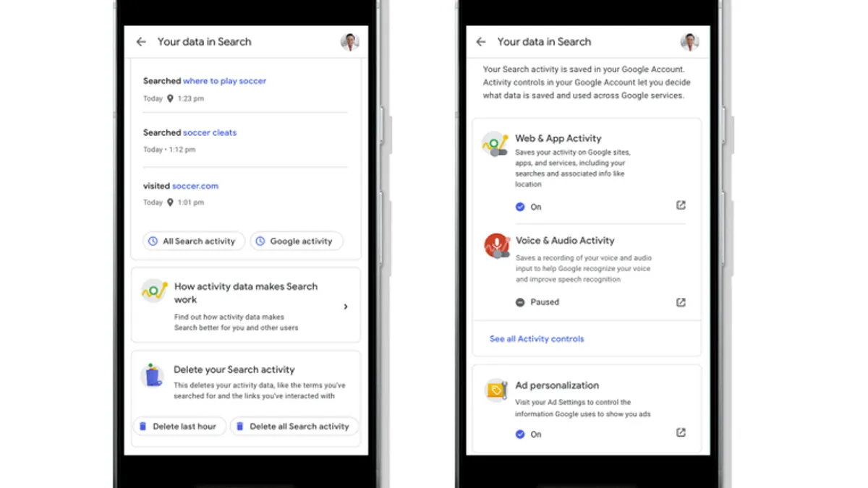
Task: Click Web & App Activity On checkmark
Action: tap(520, 207)
